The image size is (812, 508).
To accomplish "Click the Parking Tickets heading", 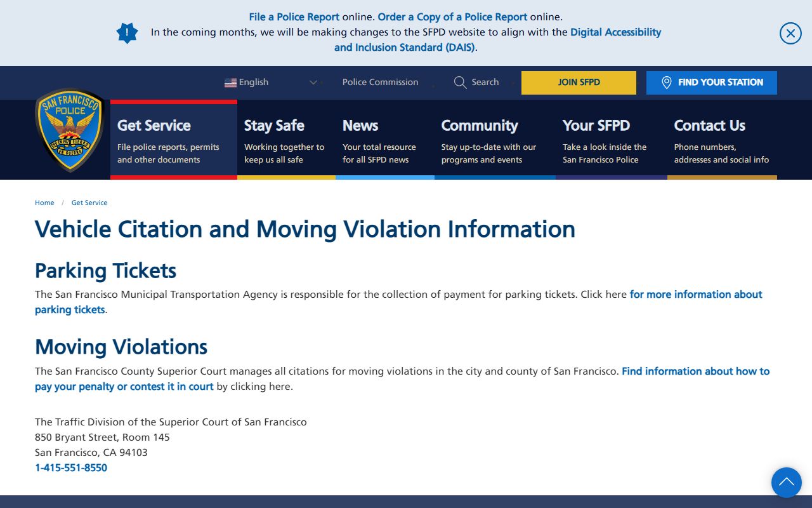I will pyautogui.click(x=105, y=271).
